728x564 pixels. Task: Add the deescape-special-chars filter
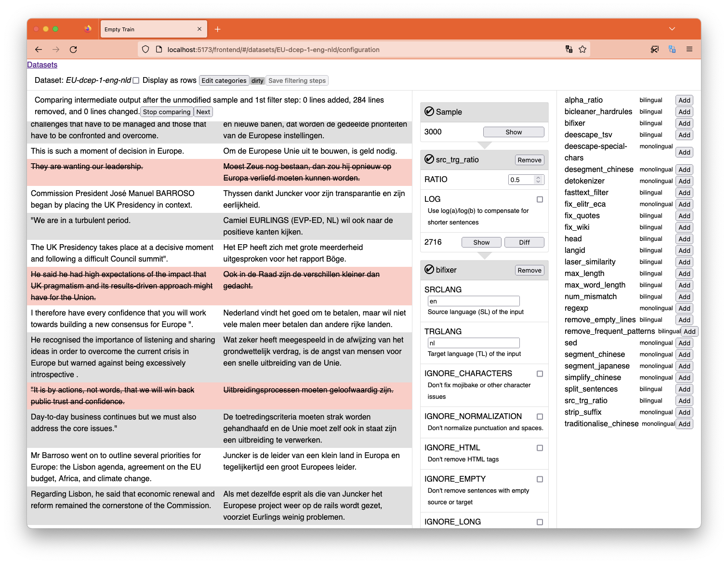pyautogui.click(x=684, y=152)
